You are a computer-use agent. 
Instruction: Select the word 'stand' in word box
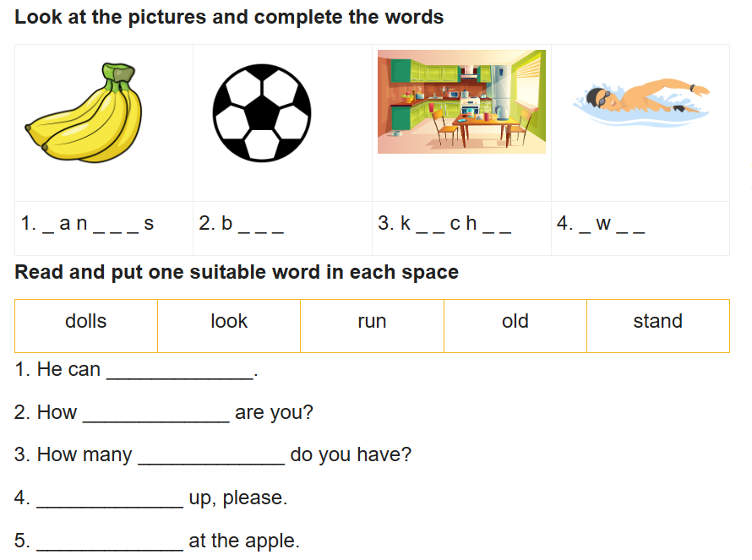tap(657, 321)
